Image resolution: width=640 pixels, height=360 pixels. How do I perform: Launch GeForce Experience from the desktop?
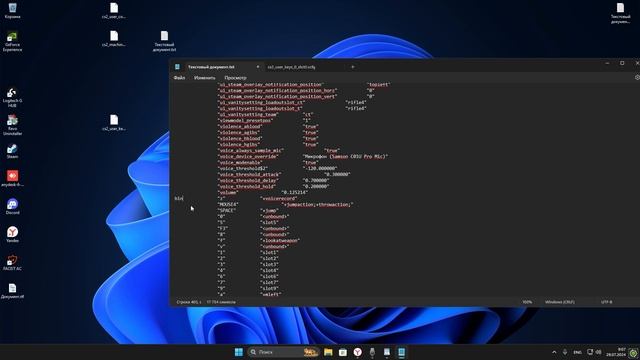[12, 41]
